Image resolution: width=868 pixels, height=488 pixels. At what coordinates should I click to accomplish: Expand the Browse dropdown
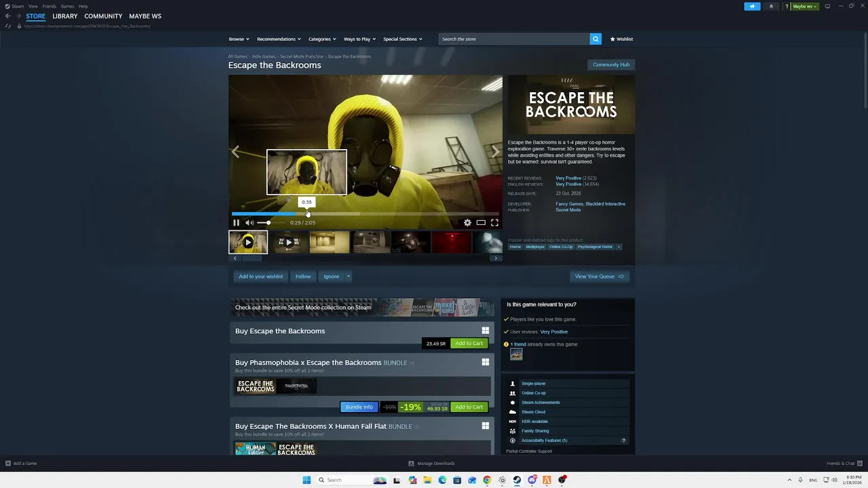pos(239,39)
